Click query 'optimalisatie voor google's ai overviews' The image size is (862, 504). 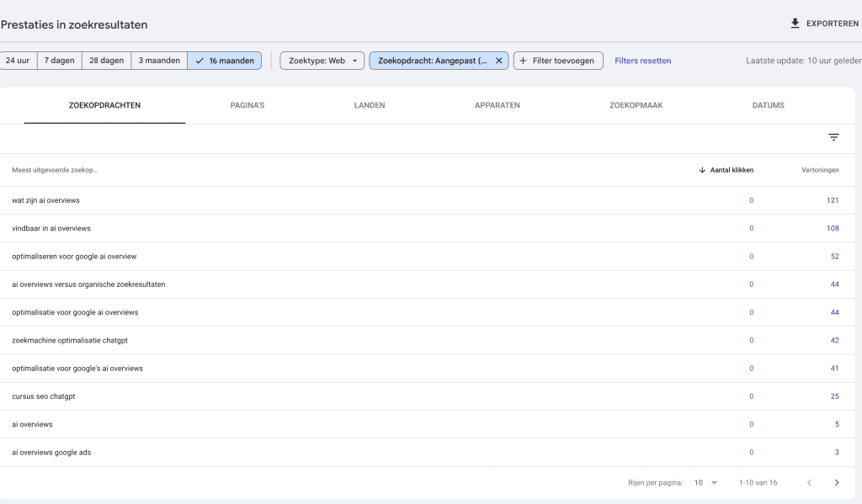tap(77, 369)
